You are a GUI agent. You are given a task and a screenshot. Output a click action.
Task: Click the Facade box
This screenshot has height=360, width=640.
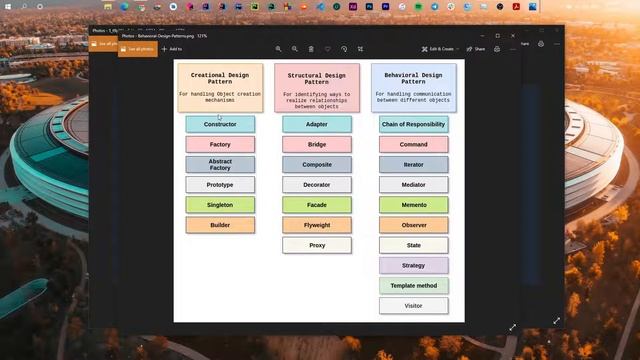pos(317,205)
